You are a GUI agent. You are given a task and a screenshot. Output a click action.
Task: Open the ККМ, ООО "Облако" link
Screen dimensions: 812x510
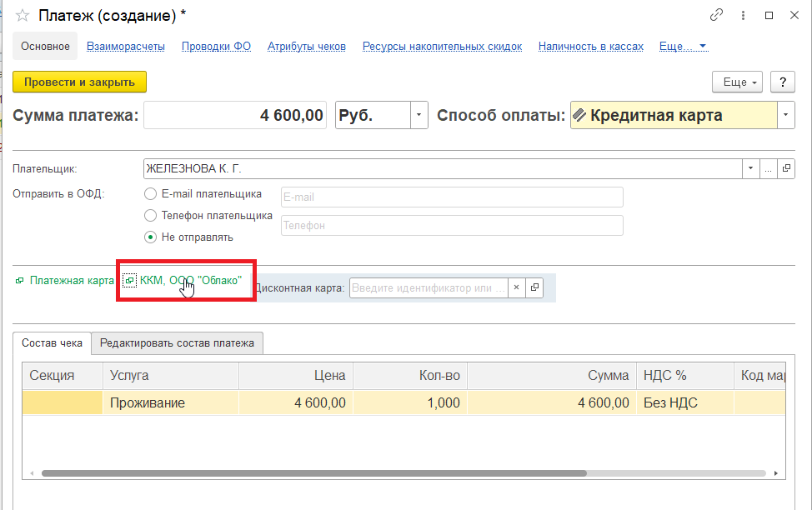pos(190,281)
